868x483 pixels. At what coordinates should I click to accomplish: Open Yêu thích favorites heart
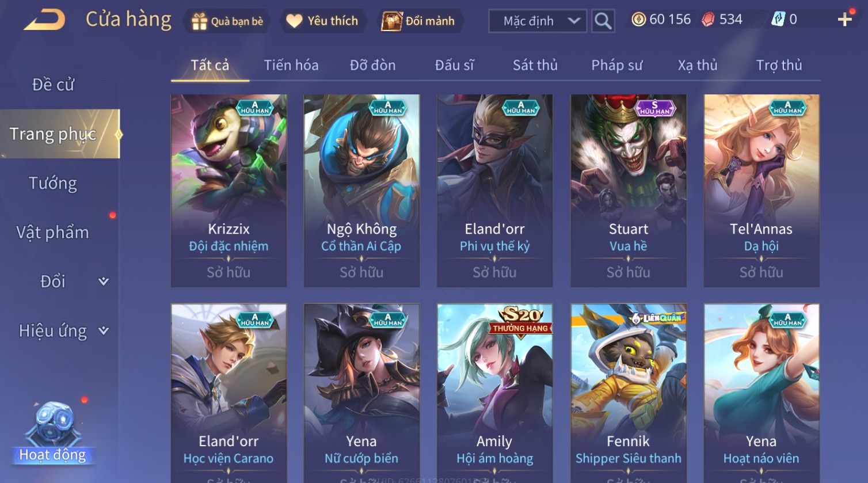coord(294,21)
